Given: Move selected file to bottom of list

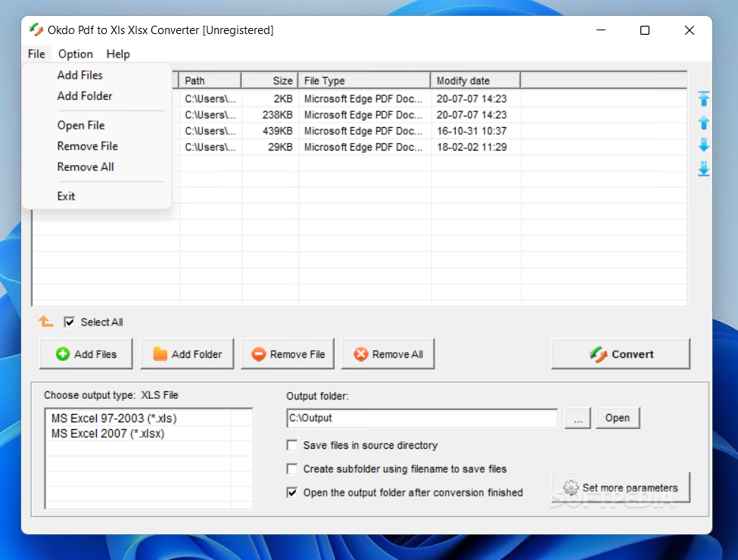Looking at the screenshot, I should pos(704,169).
